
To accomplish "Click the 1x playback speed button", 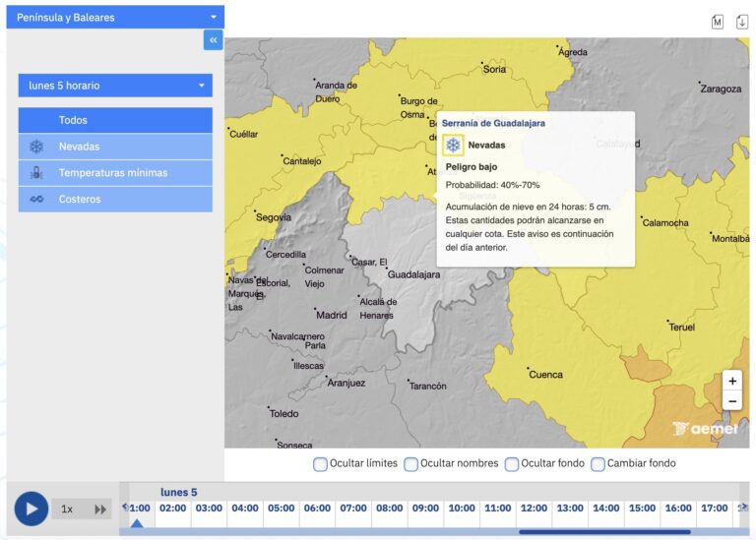I will click(67, 510).
